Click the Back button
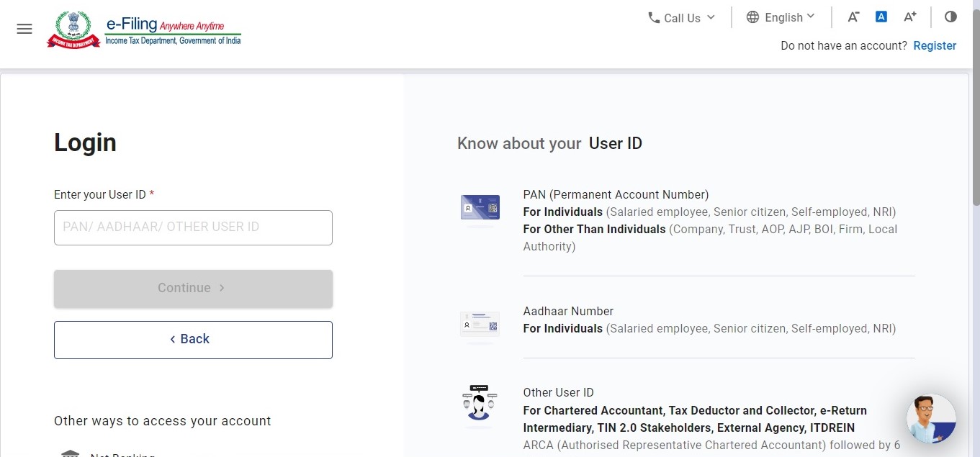 click(x=193, y=339)
